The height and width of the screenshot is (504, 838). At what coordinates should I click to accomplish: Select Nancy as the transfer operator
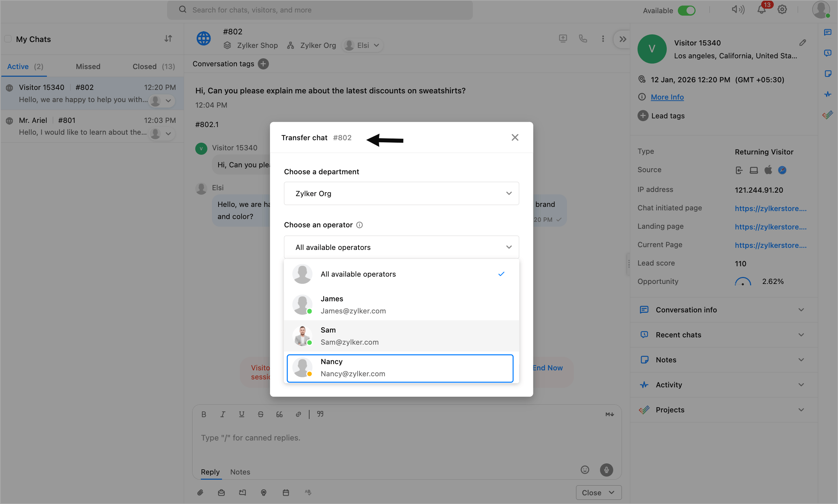pos(400,368)
